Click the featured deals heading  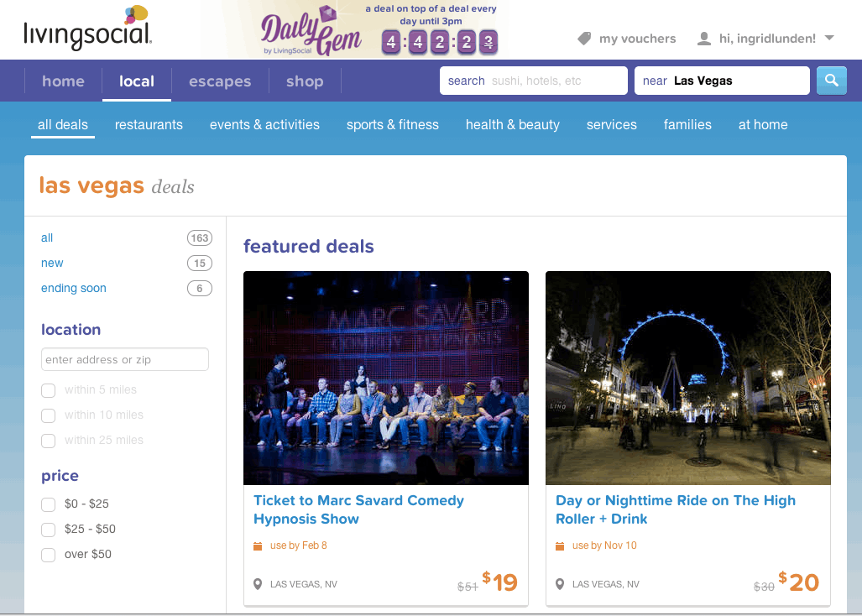[x=308, y=246]
